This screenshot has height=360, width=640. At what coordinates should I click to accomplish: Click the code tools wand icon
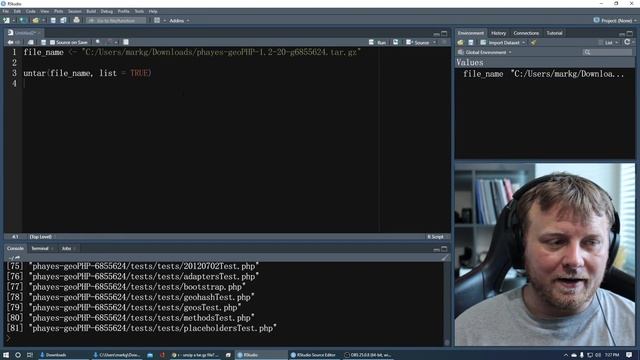(x=110, y=42)
